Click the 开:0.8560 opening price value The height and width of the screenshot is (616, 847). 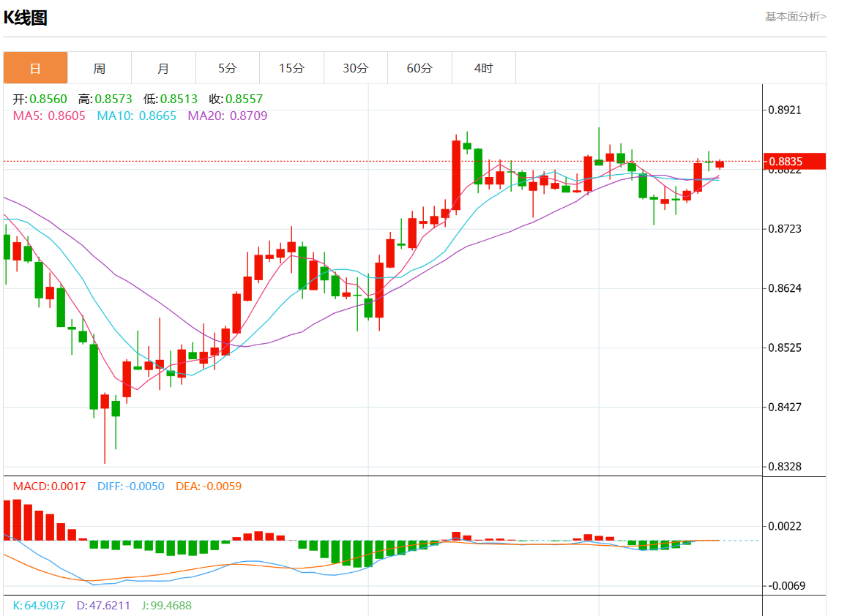coord(40,99)
